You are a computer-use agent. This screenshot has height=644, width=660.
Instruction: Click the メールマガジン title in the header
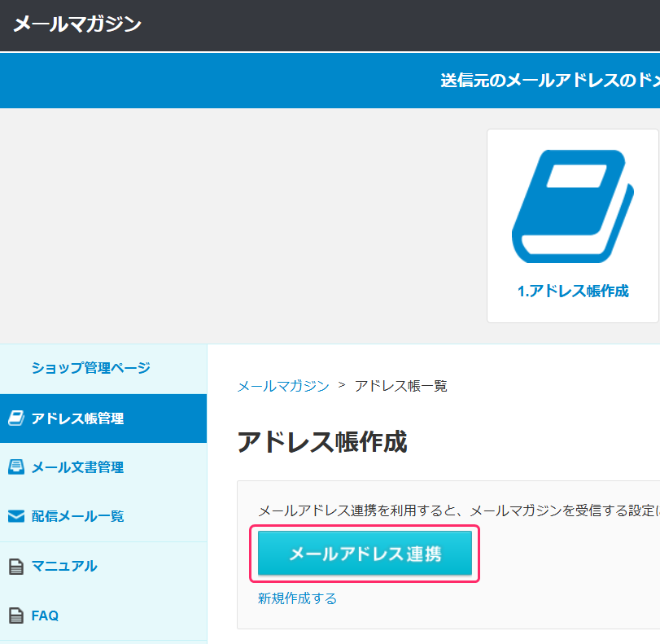(x=77, y=24)
